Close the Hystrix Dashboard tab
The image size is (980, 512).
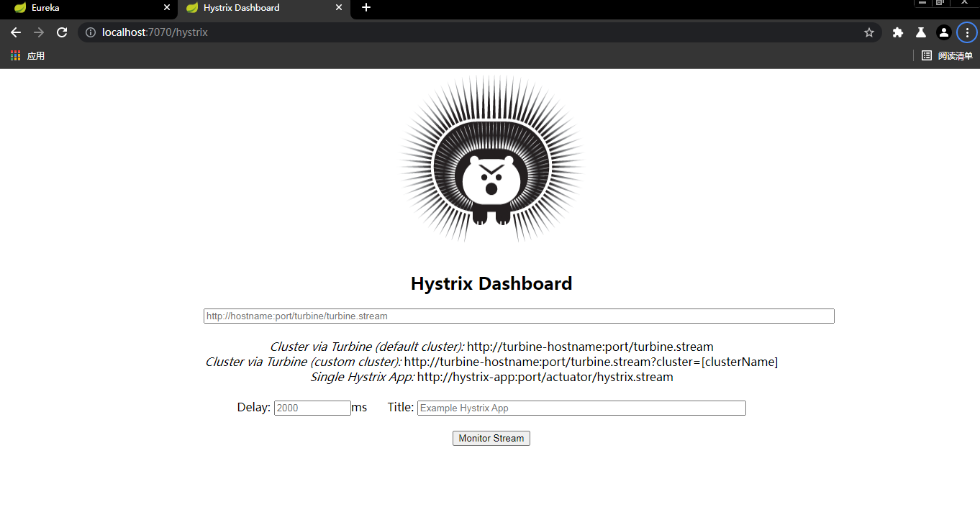coord(339,8)
